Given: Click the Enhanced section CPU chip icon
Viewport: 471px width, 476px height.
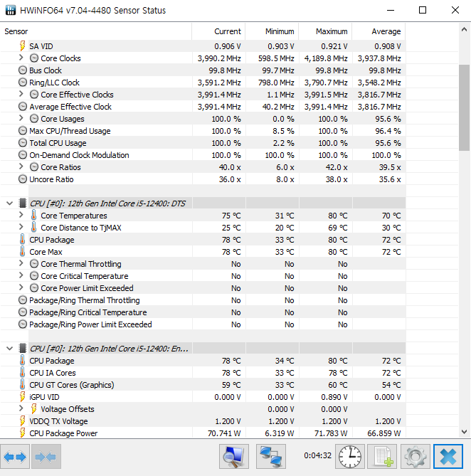Looking at the screenshot, I should click(23, 348).
